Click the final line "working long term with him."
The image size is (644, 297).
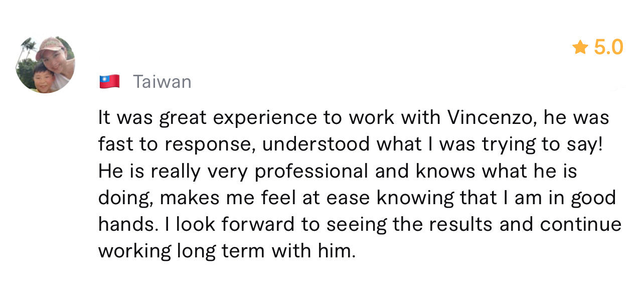pos(227,251)
